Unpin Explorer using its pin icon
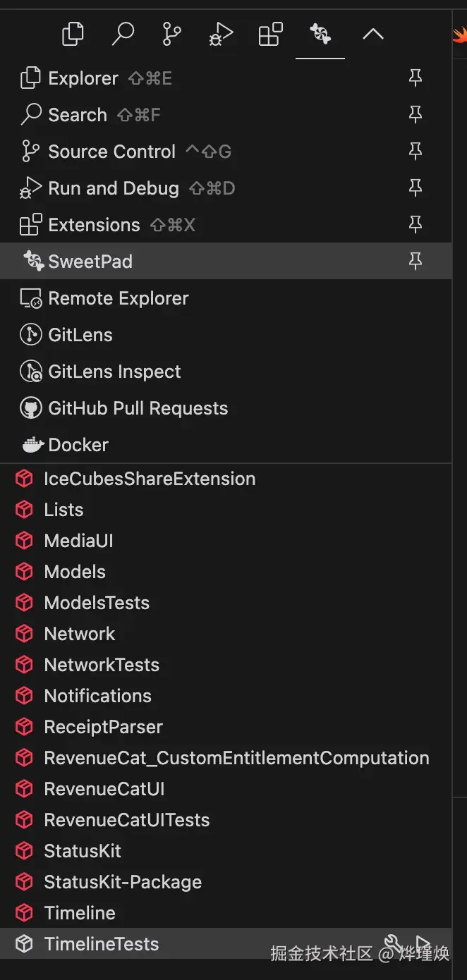The height and width of the screenshot is (980, 467). [416, 78]
